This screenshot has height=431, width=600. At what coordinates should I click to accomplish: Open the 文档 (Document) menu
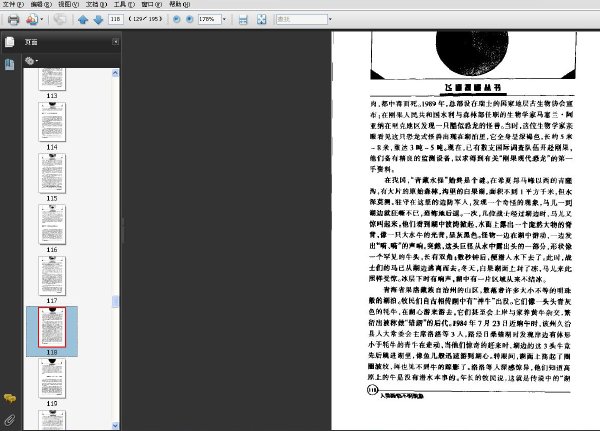click(96, 4)
